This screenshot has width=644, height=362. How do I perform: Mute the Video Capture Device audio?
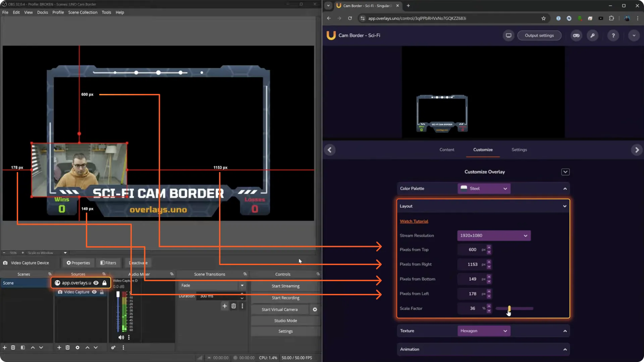click(x=121, y=337)
